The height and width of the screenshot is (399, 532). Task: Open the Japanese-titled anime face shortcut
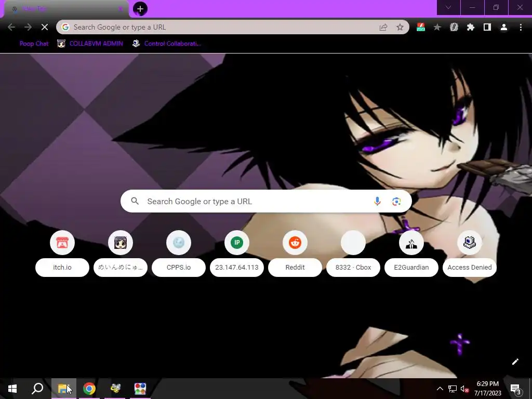[x=121, y=254]
